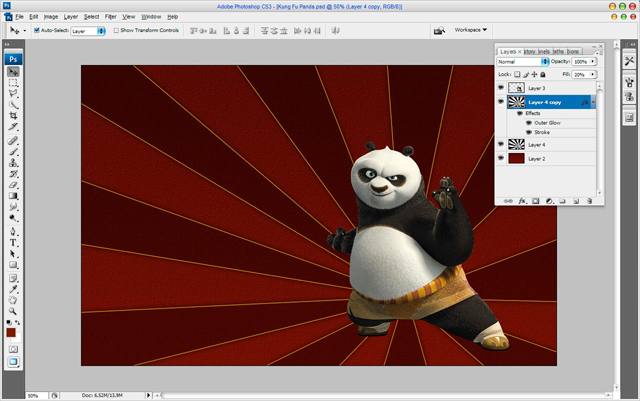Select the Eraser tool
This screenshot has height=401, width=640.
coord(13,185)
